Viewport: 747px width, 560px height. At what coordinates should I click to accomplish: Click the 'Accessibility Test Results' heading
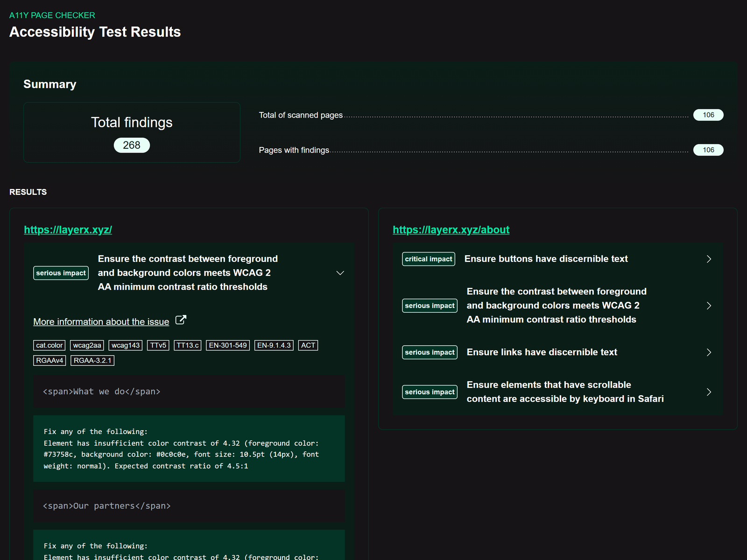tap(95, 32)
